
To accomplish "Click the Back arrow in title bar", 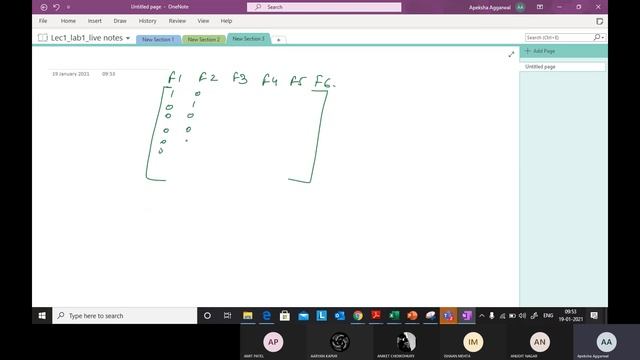I will click(44, 7).
